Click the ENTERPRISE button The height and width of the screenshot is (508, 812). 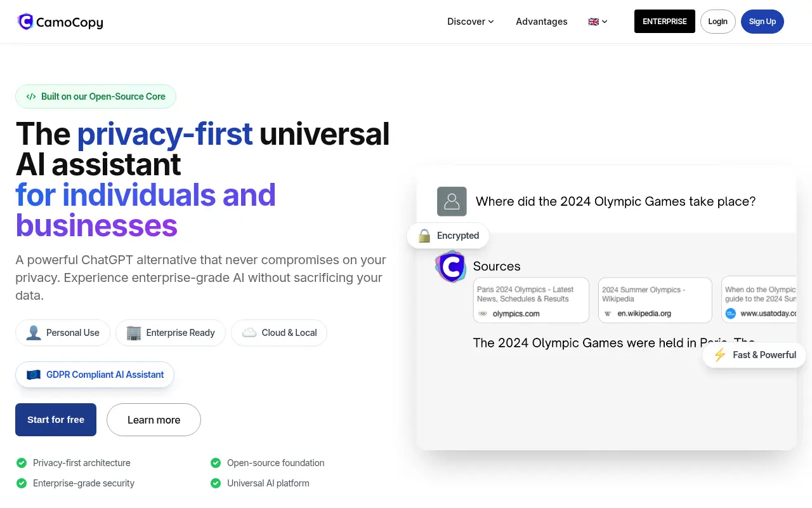click(x=665, y=22)
